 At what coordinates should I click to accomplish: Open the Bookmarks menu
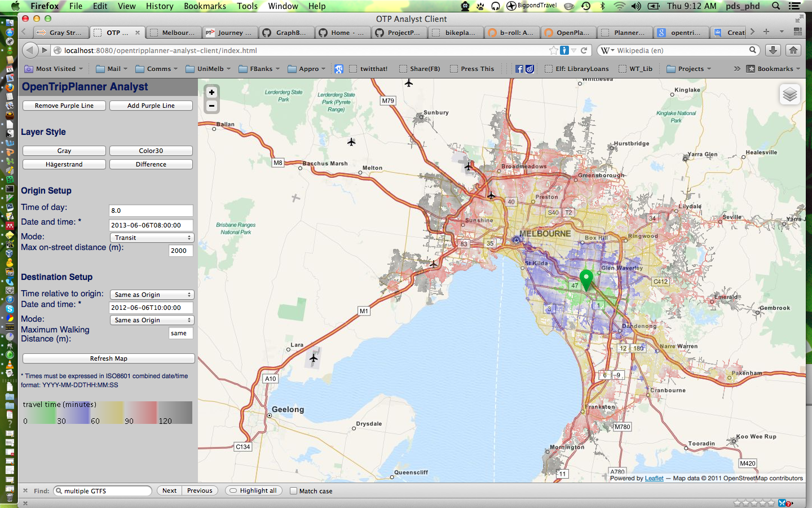click(x=205, y=6)
